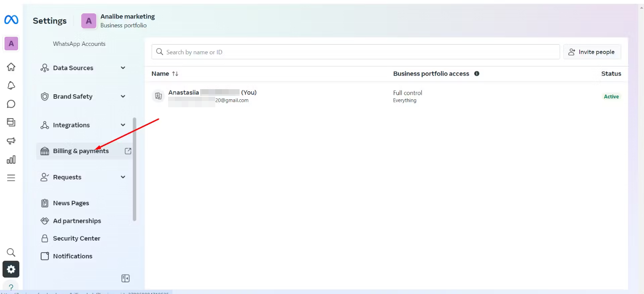Click the Settings page title

[x=50, y=21]
